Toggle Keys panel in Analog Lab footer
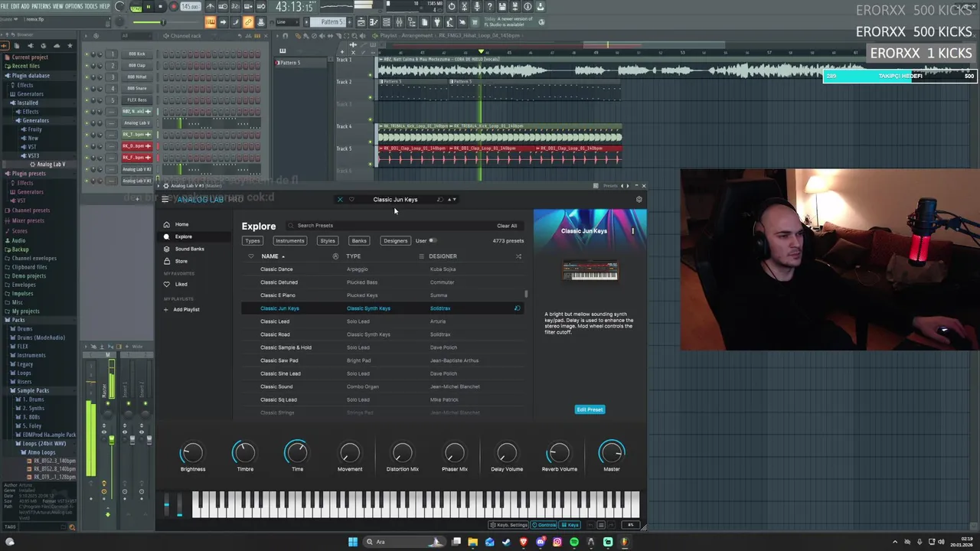980x551 pixels. [570, 525]
